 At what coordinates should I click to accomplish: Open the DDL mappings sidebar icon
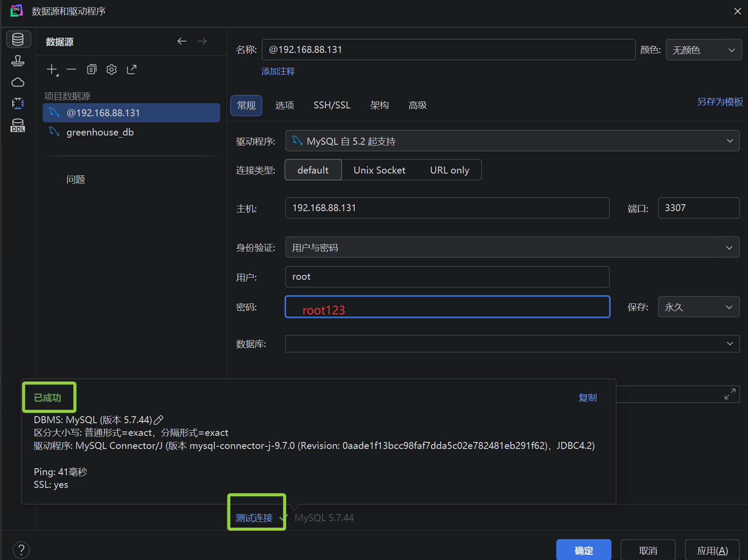[18, 125]
